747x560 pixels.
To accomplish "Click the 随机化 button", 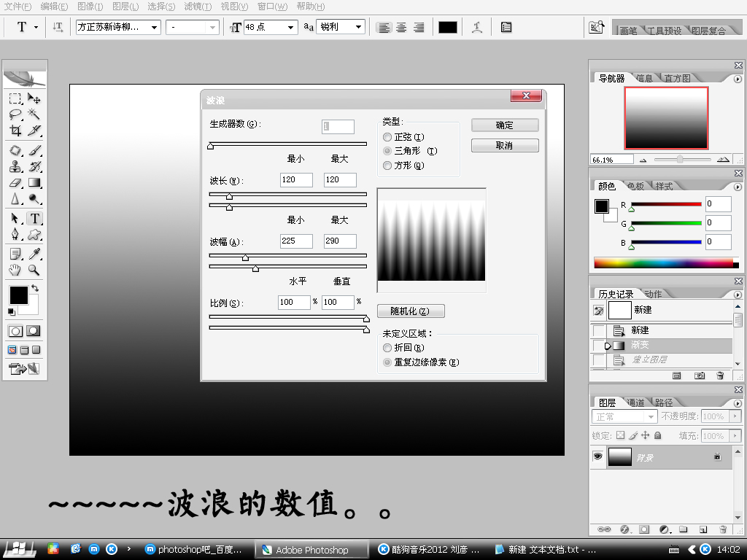I will pyautogui.click(x=411, y=311).
